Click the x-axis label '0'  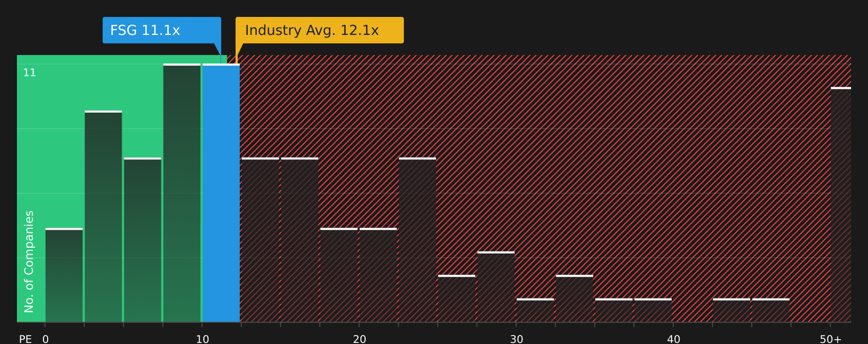click(46, 339)
